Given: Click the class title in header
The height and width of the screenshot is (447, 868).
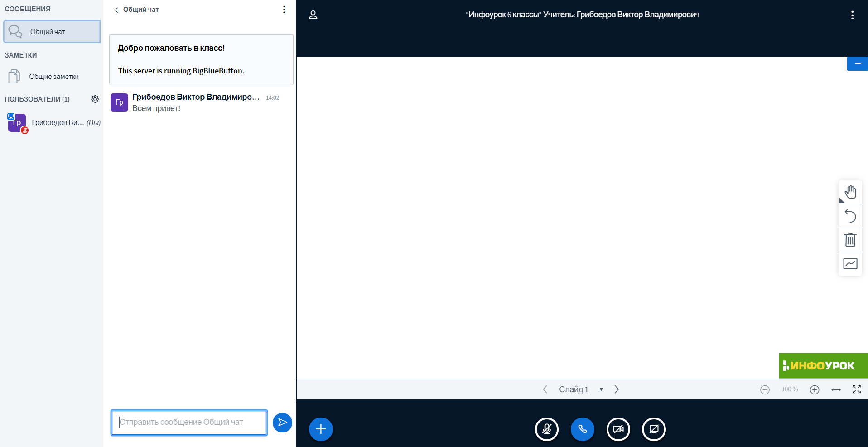Looking at the screenshot, I should tap(583, 15).
